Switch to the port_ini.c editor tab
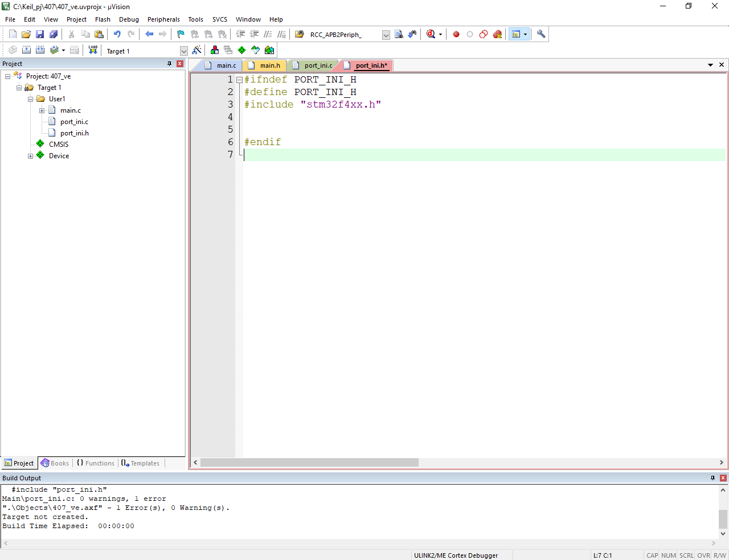 click(x=312, y=65)
